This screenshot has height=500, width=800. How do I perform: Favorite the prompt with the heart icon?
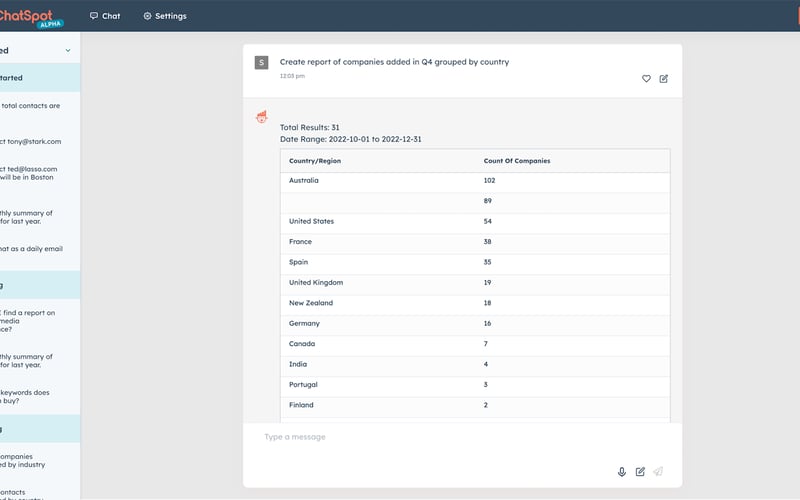point(646,79)
